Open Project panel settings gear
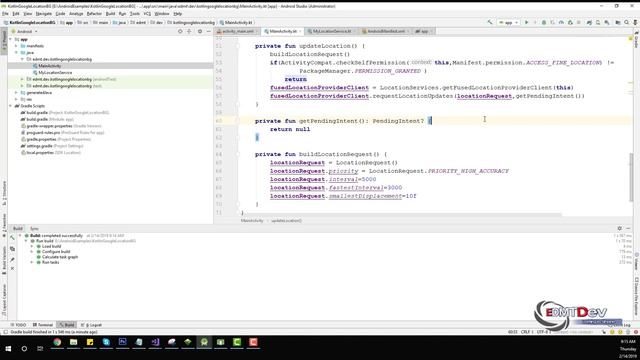Screen dimensions: 640x360 (200, 31)
